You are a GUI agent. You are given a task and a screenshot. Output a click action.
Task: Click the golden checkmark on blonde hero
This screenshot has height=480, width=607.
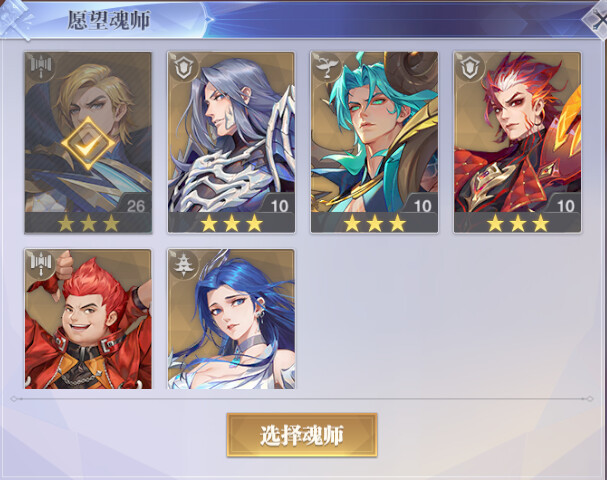[88, 143]
